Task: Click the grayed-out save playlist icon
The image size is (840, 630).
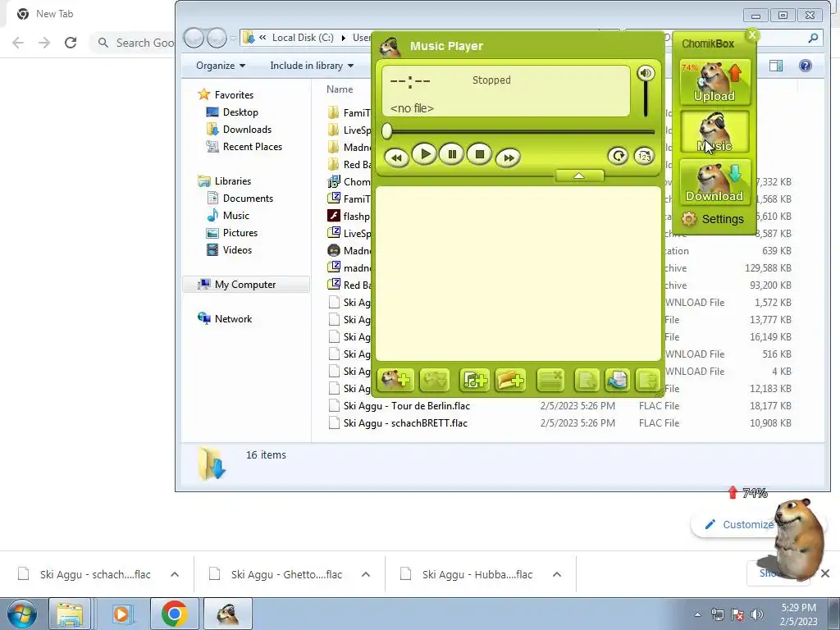Action: click(587, 380)
